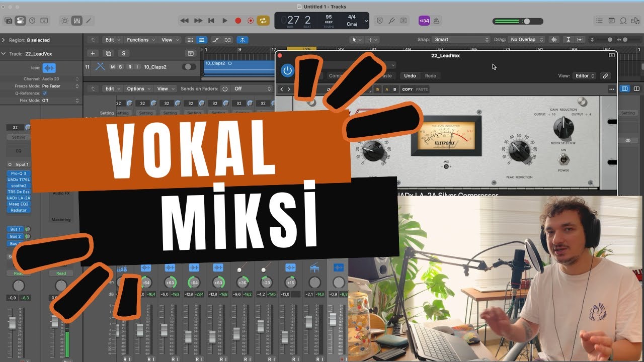
Task: Record-enable the 10_Claps2 track
Action: pos(129,67)
